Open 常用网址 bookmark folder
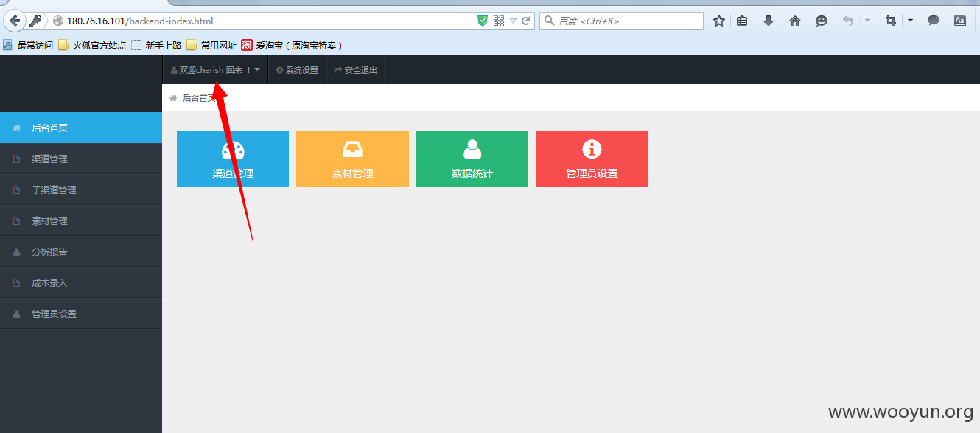 pos(211,45)
